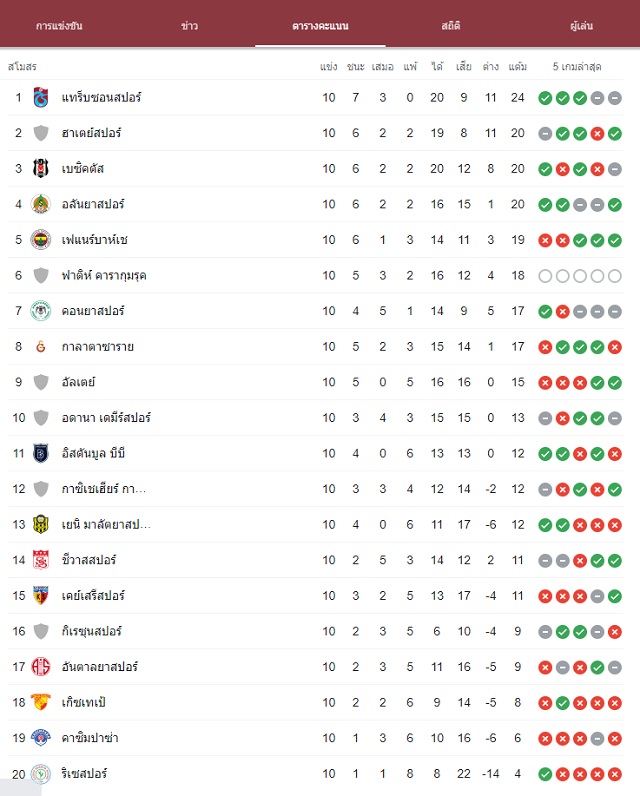Click Trabzonspor's first green win indicator
Viewport: 640px width, 796px height.
point(545,98)
